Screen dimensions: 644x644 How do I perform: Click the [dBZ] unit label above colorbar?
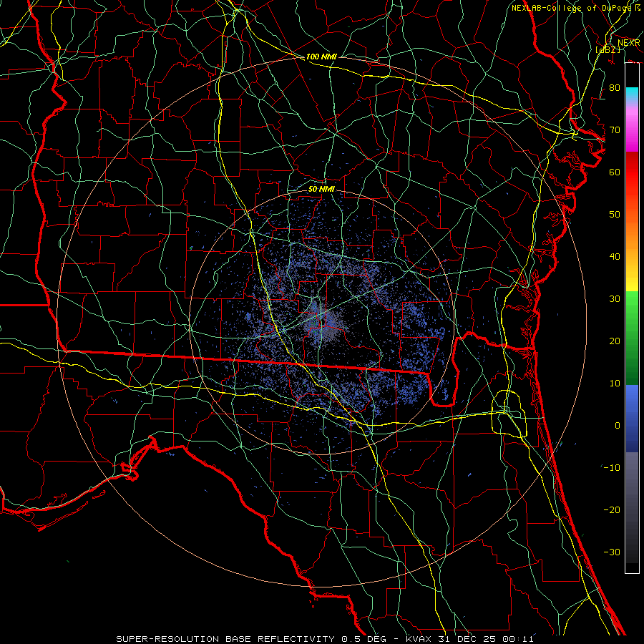click(608, 49)
